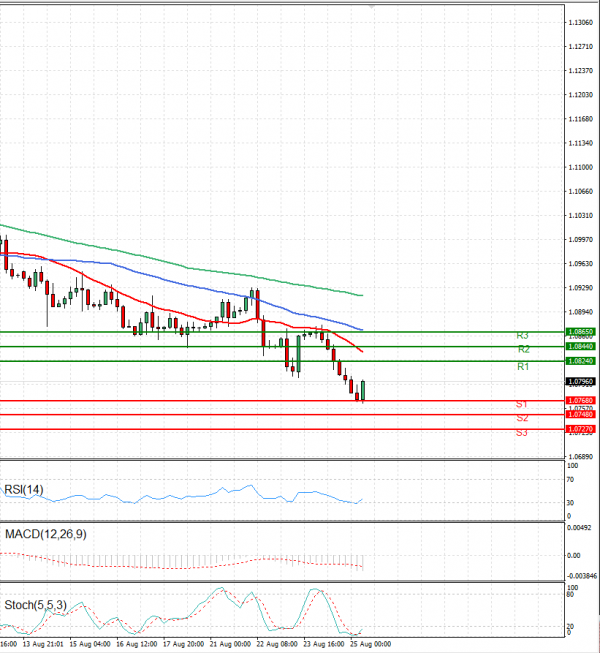Select the S3 horizontal support line

[x=282, y=429]
